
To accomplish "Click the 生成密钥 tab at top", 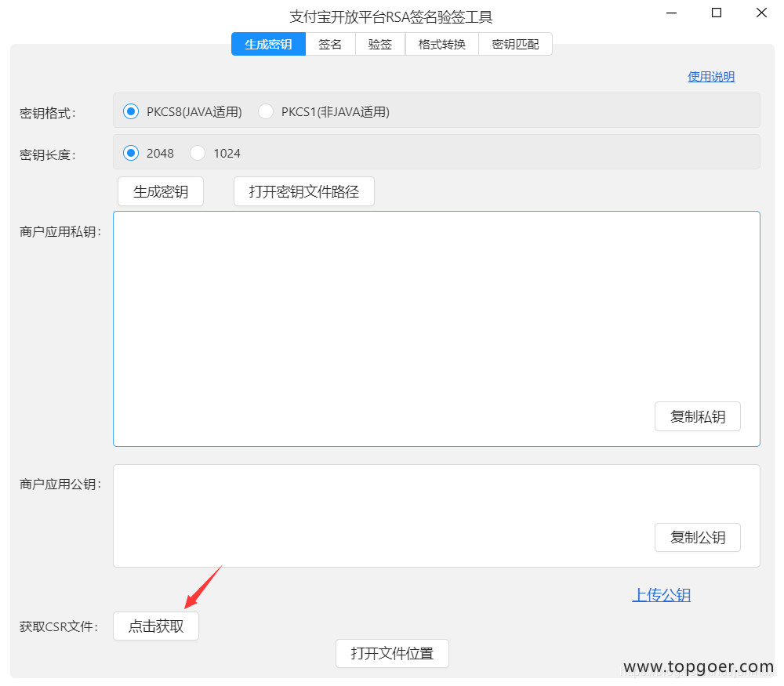I will tap(268, 45).
